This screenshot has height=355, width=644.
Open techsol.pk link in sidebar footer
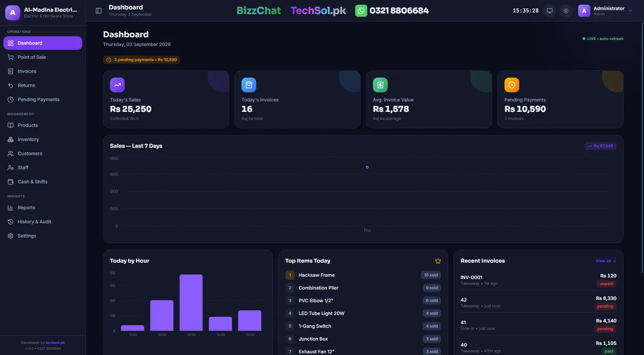click(55, 343)
